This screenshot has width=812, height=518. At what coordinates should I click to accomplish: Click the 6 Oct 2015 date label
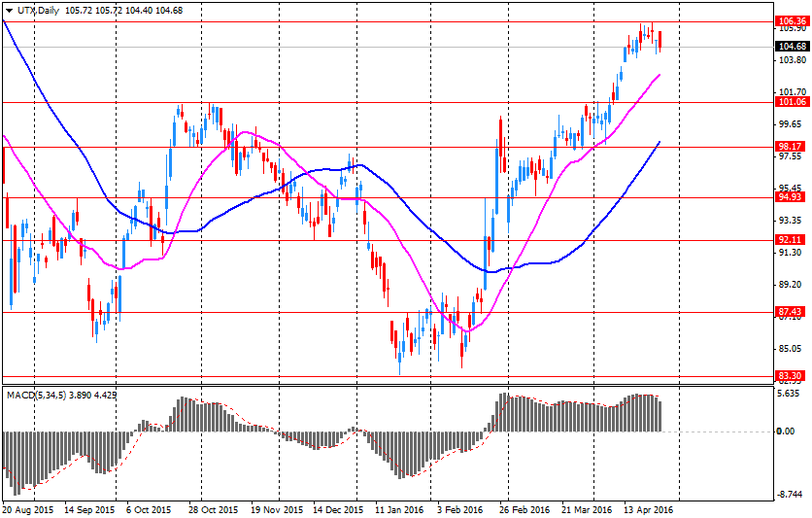(149, 509)
